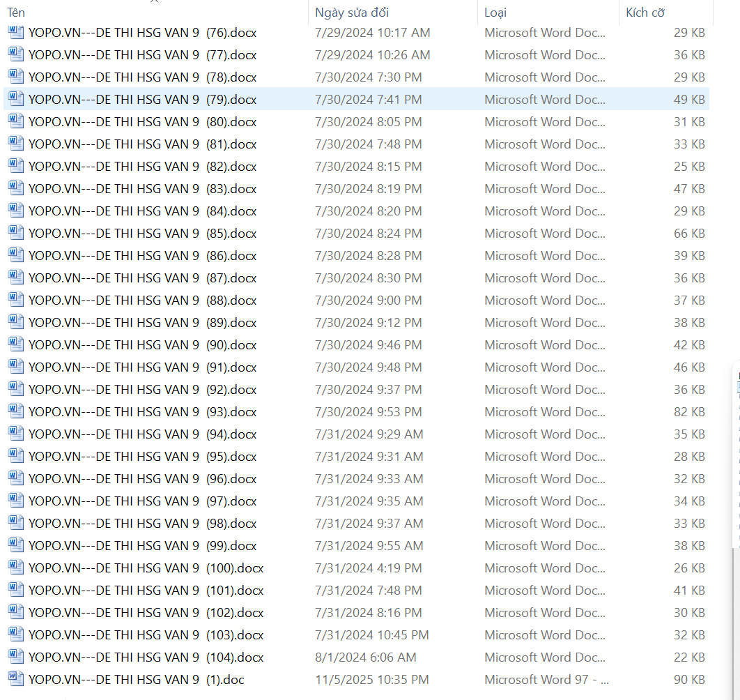Viewport: 740px width, 700px height.
Task: Sort by the Kích cỡ column header
Action: coord(645,13)
